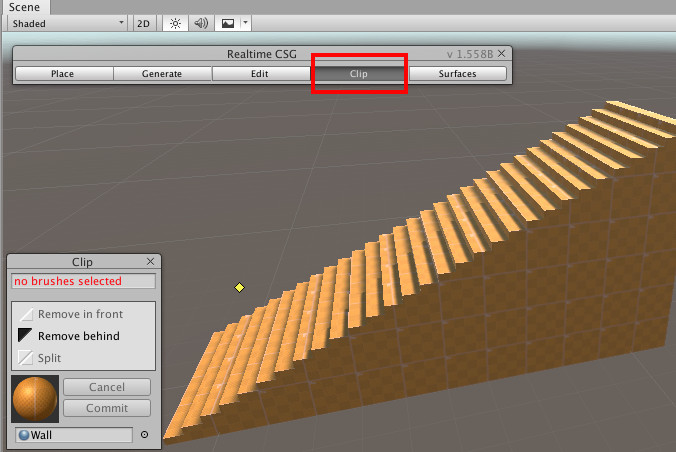676x452 pixels.
Task: Select the Edit mode tab
Action: click(260, 74)
